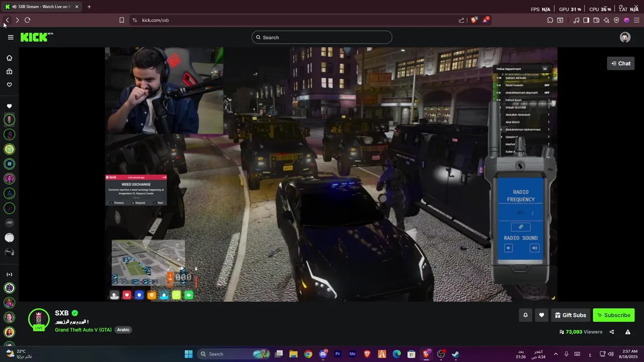This screenshot has width=644, height=362.
Task: Expand the Chat panel
Action: pos(621,63)
